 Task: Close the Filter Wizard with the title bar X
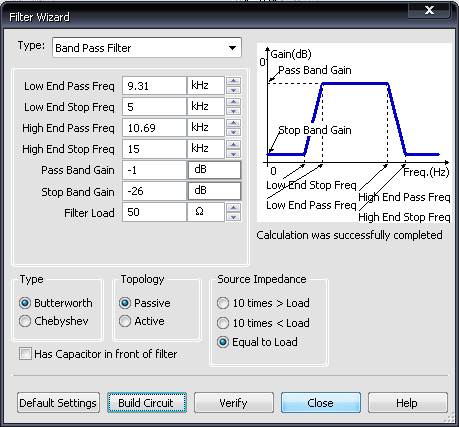click(x=429, y=10)
